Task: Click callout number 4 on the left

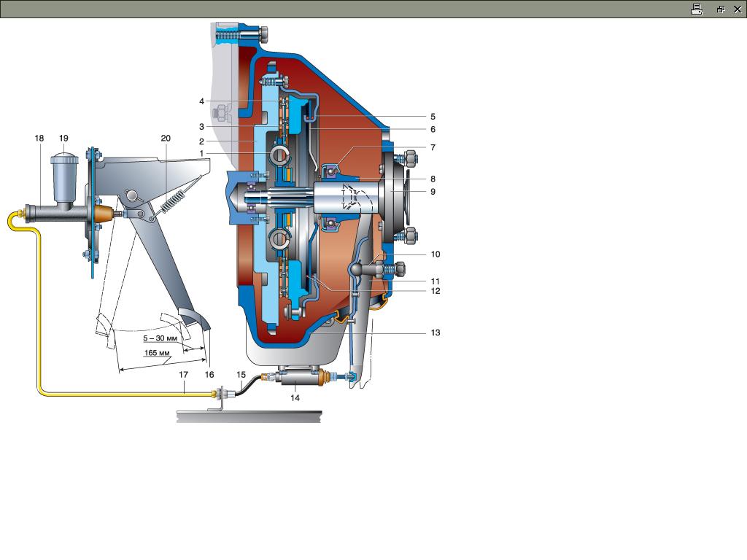Action: pos(201,101)
